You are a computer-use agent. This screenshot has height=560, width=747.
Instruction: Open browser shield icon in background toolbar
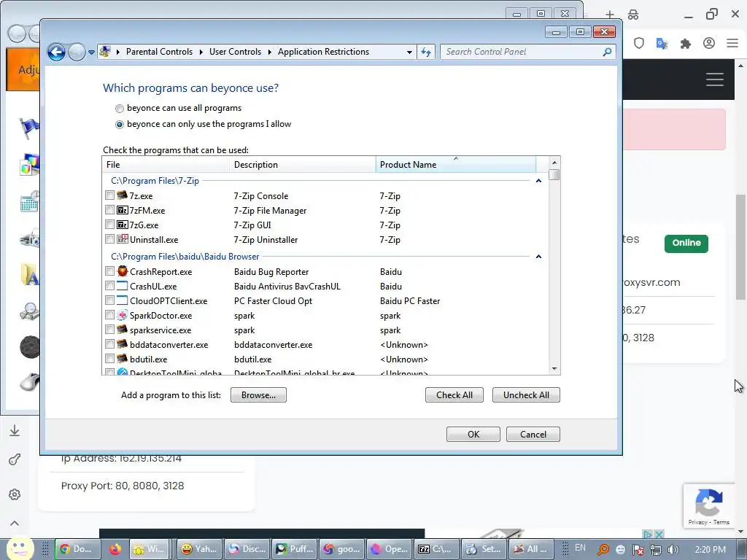(639, 43)
